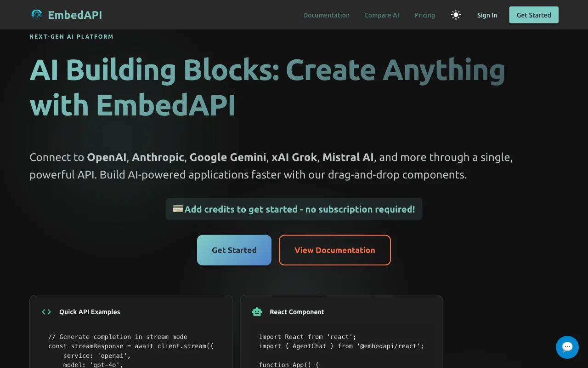
Task: Click the bold Mistral AI text
Action: (x=348, y=157)
